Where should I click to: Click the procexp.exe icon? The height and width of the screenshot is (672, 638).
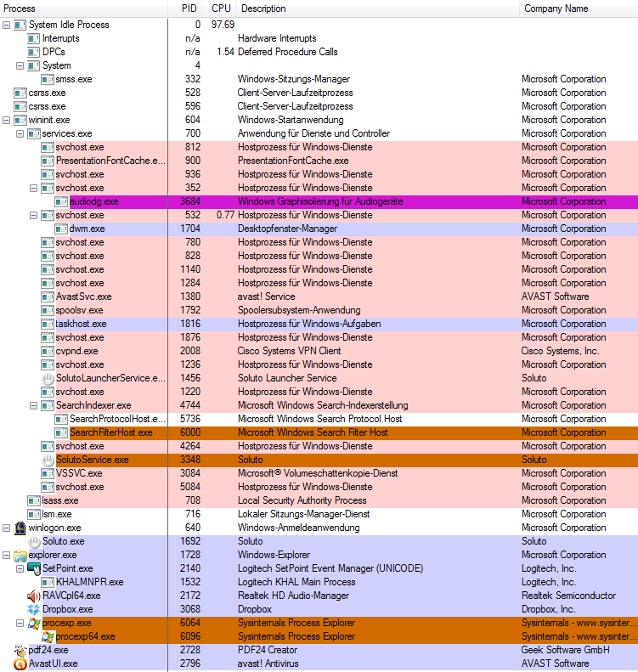(33, 623)
